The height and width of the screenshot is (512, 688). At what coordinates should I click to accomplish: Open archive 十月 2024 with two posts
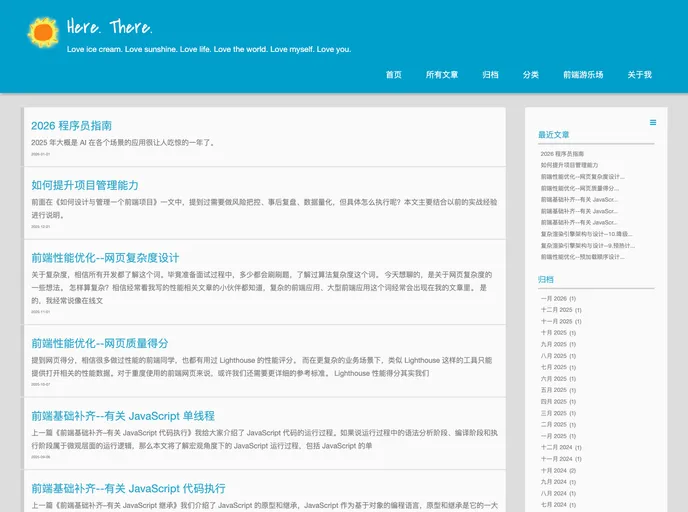click(554, 471)
